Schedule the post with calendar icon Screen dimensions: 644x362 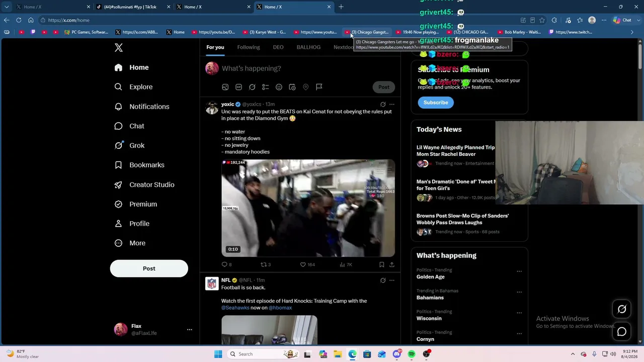tap(292, 87)
